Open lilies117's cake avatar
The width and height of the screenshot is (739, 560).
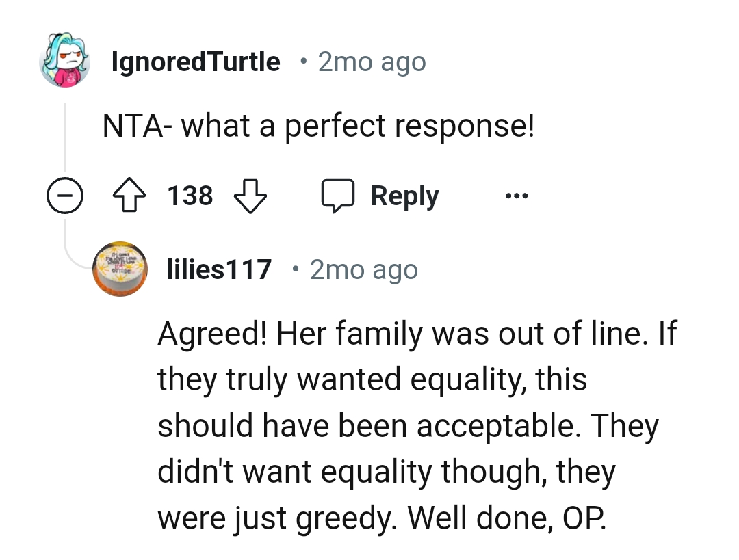point(120,269)
